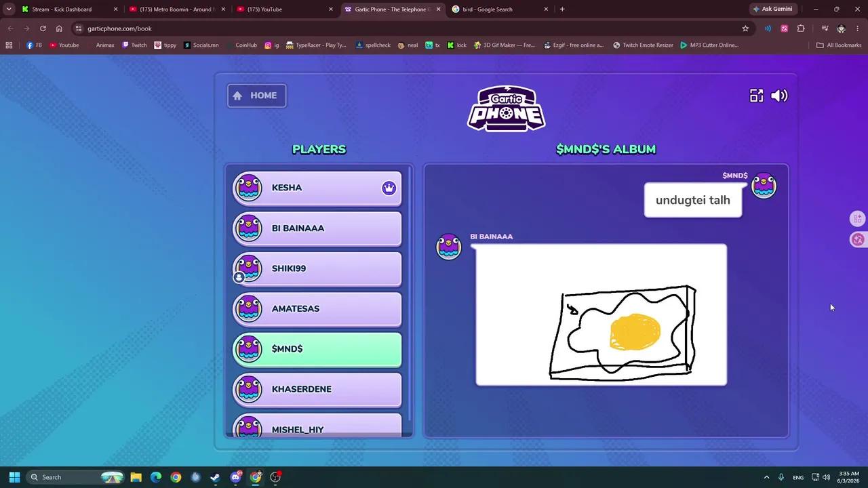The height and width of the screenshot is (488, 868).
Task: Open the site information icon in address bar
Action: tap(79, 28)
